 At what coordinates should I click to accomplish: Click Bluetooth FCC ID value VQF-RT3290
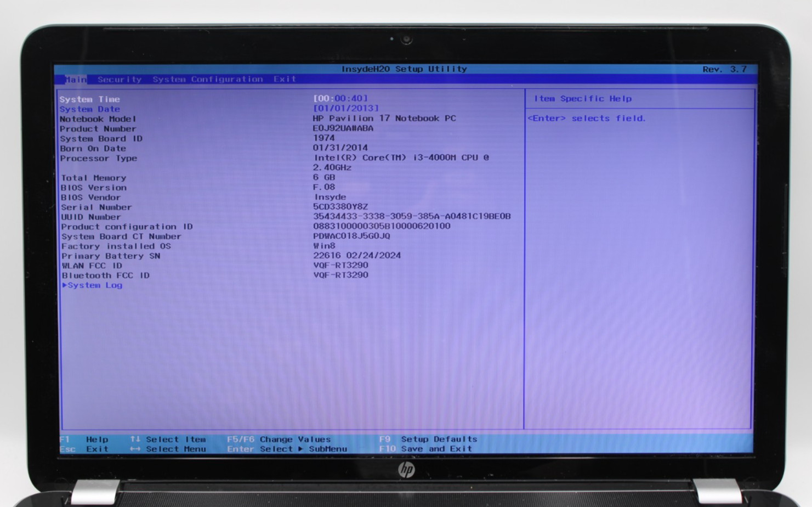point(340,275)
